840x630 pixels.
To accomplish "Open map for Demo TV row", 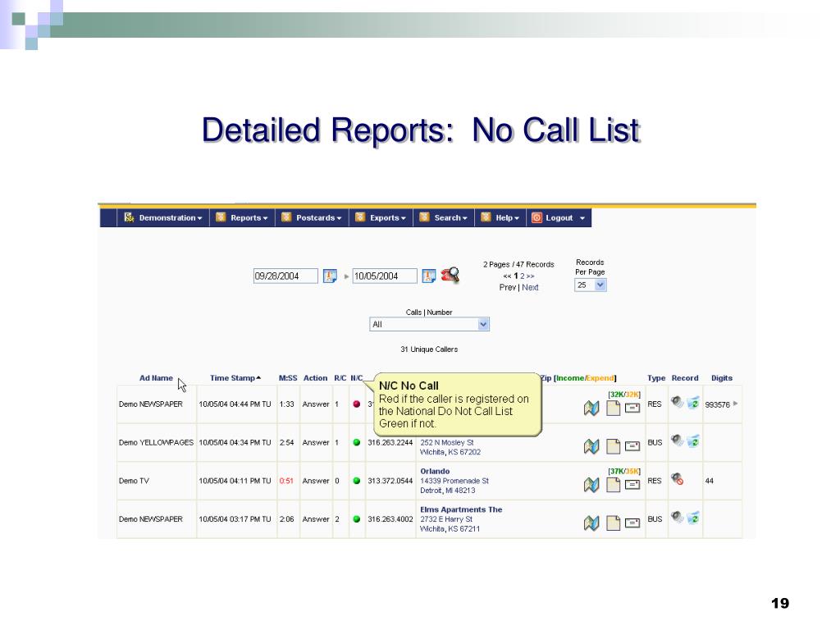I will (591, 485).
